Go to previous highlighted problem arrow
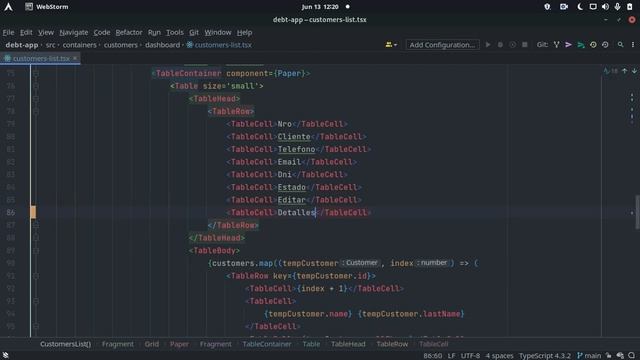The image size is (640, 360). point(624,71)
